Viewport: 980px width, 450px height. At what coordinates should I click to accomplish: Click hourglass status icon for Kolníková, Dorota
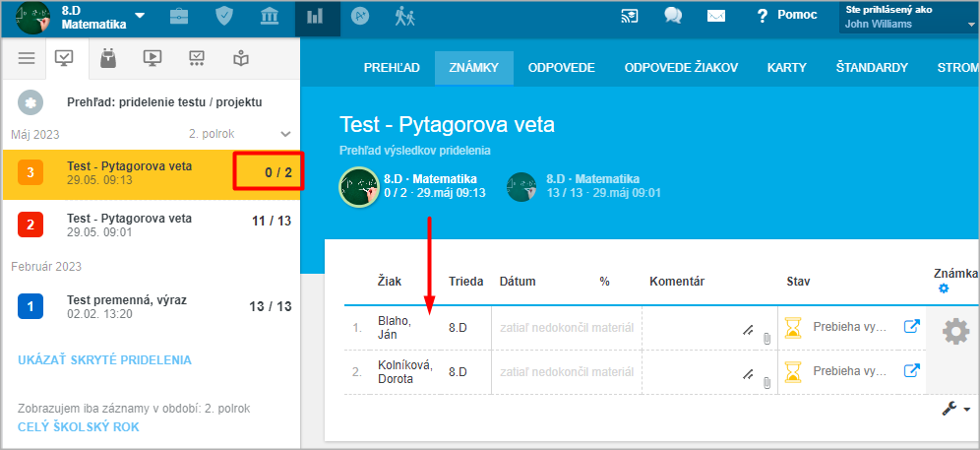pos(793,372)
